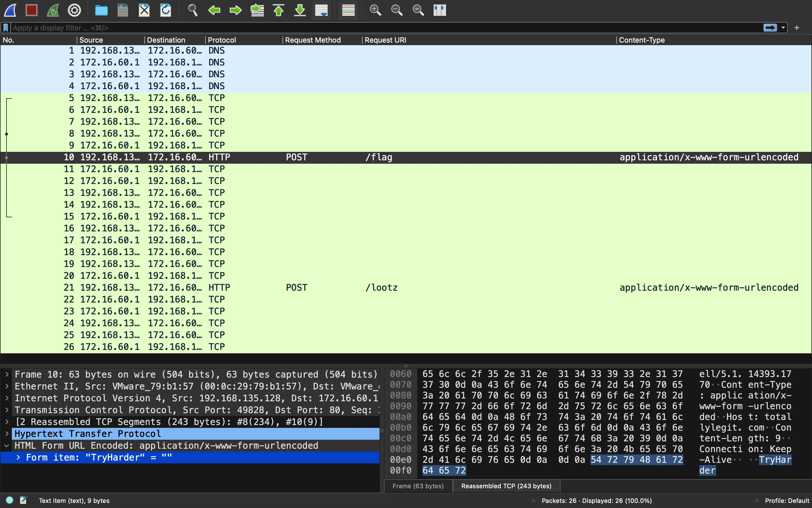Open capture options gear icon
The image size is (812, 508).
(x=74, y=10)
